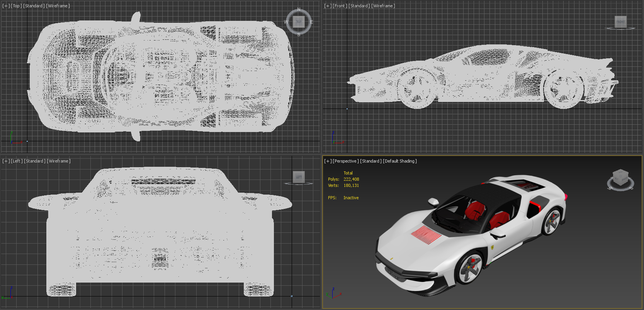Click the TOP face of the Top viewport ViewCube
The image size is (644, 310).
[299, 22]
